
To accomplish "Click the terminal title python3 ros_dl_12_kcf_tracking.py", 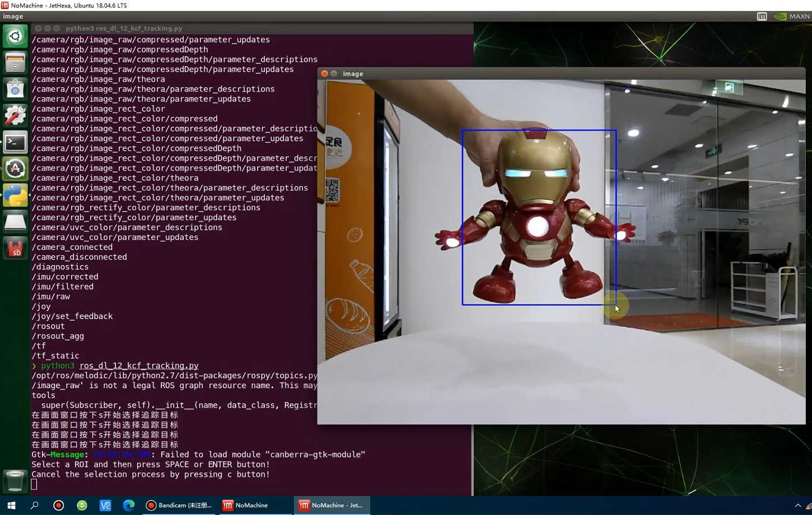I will tap(124, 28).
